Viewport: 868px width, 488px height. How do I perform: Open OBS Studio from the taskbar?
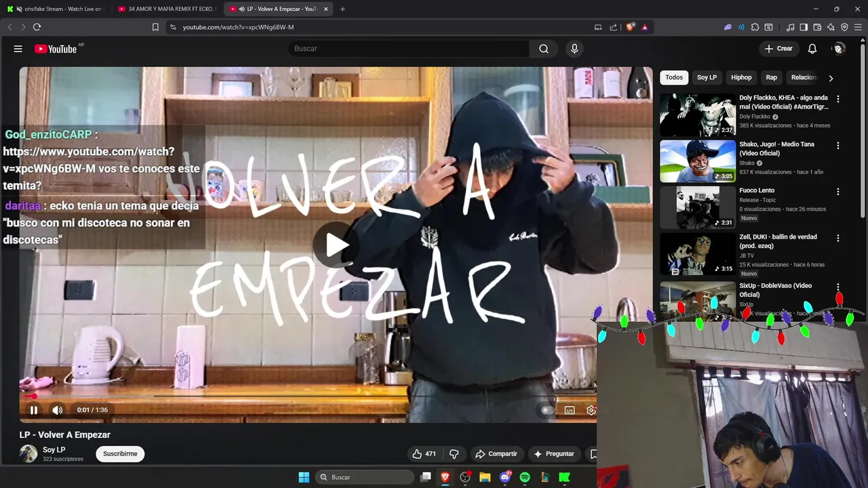(x=465, y=477)
